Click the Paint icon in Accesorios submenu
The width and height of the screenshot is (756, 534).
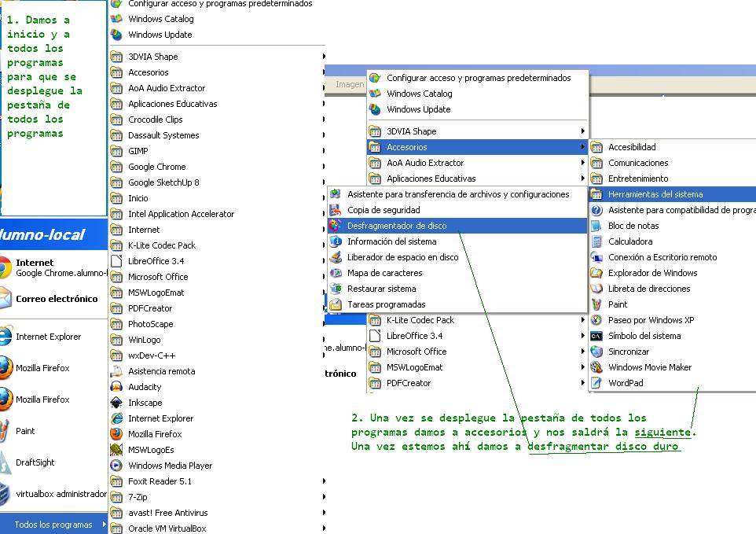[596, 304]
